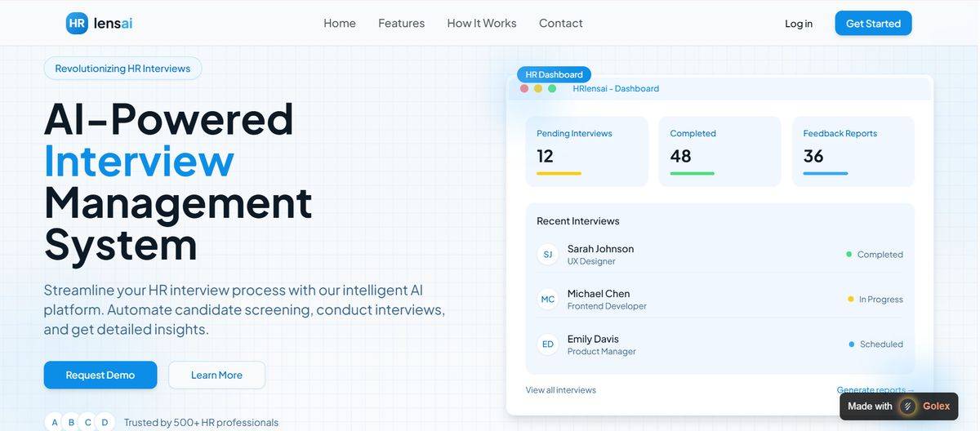Click the SJ avatar for Sarah Johnson

[x=547, y=255]
